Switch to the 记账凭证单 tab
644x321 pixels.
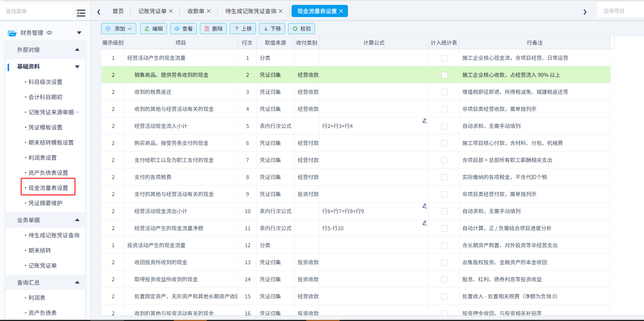pos(152,11)
